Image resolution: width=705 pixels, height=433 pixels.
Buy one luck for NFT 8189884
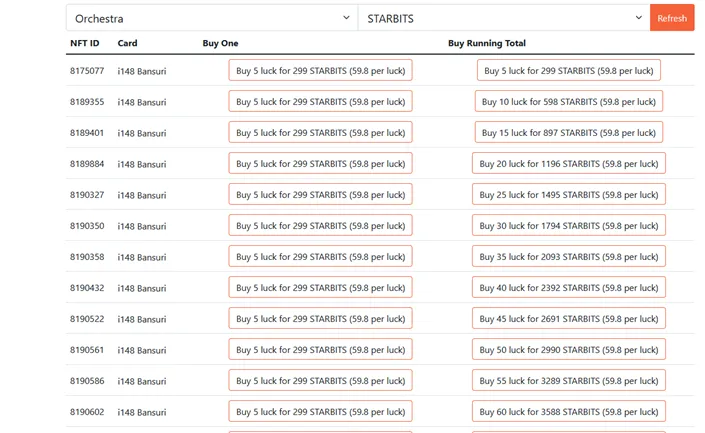click(320, 163)
